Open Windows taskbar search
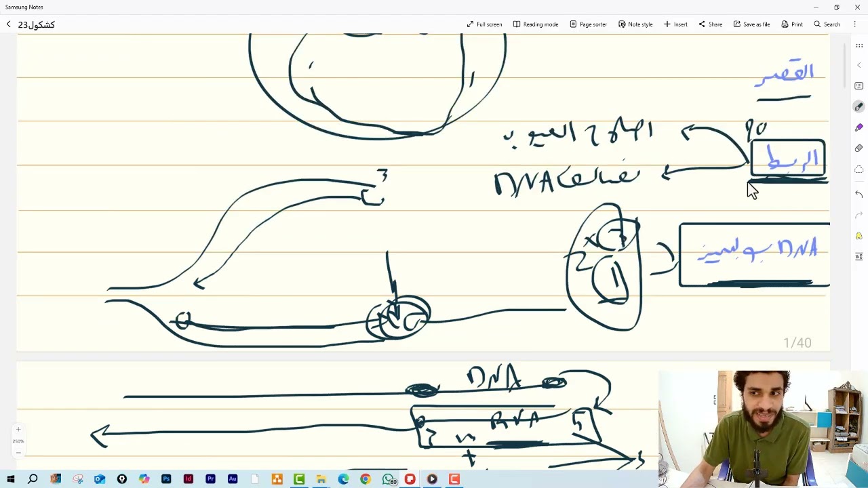Screen dimensions: 868x488 (x=33, y=479)
